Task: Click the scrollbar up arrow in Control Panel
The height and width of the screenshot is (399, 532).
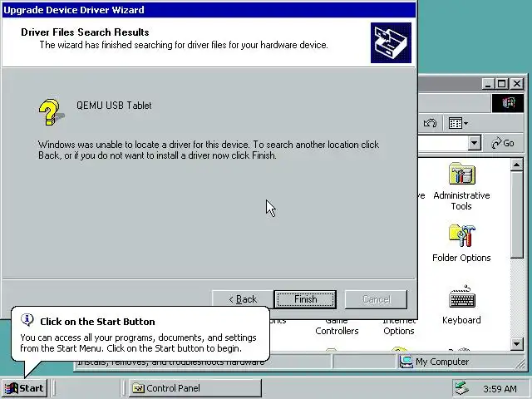Action: pyautogui.click(x=516, y=165)
